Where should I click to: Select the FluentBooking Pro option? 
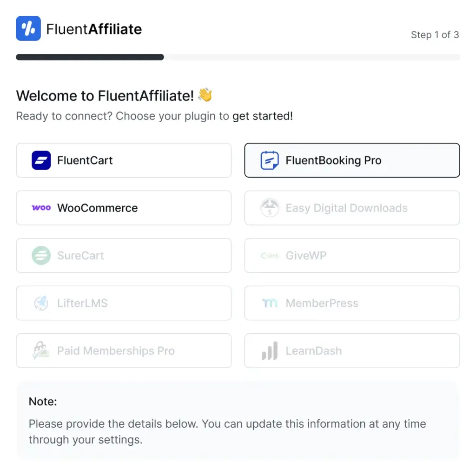point(352,160)
